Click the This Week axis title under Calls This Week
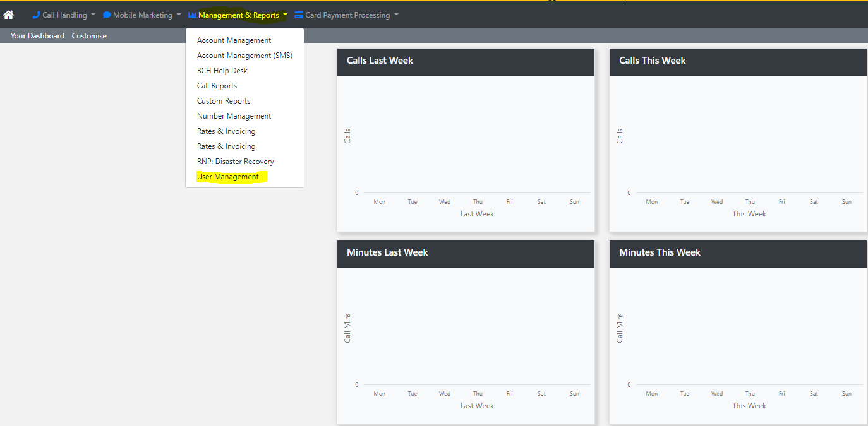 click(749, 214)
